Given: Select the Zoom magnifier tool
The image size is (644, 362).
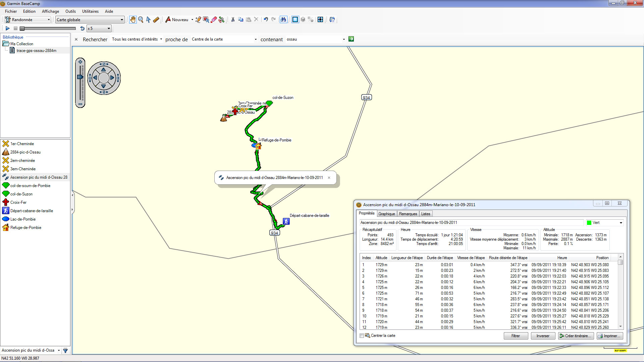Looking at the screenshot, I should (x=141, y=20).
